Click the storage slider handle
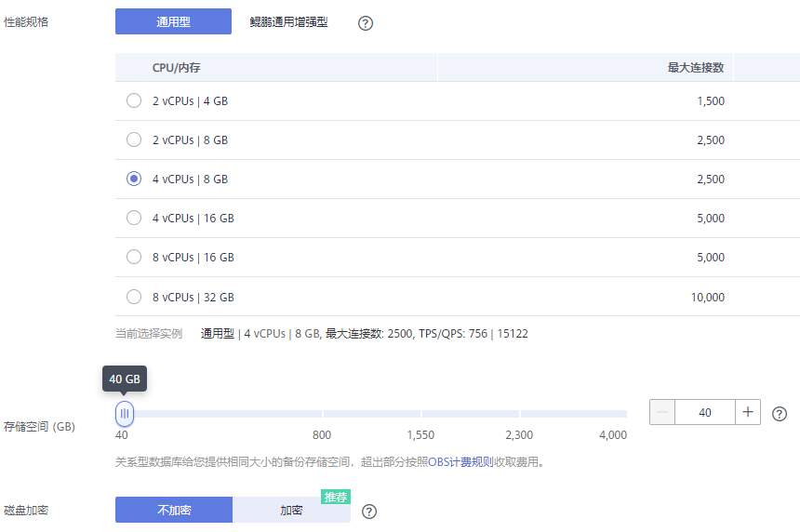The image size is (800, 532). (125, 414)
